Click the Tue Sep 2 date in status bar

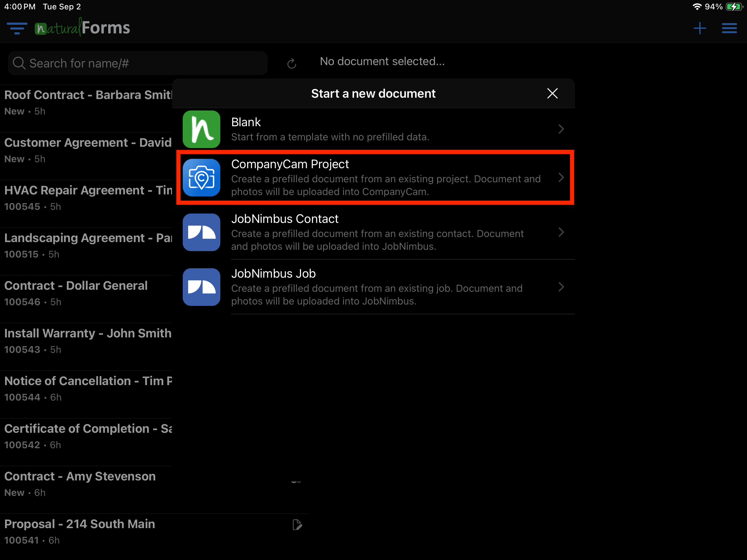(62, 7)
